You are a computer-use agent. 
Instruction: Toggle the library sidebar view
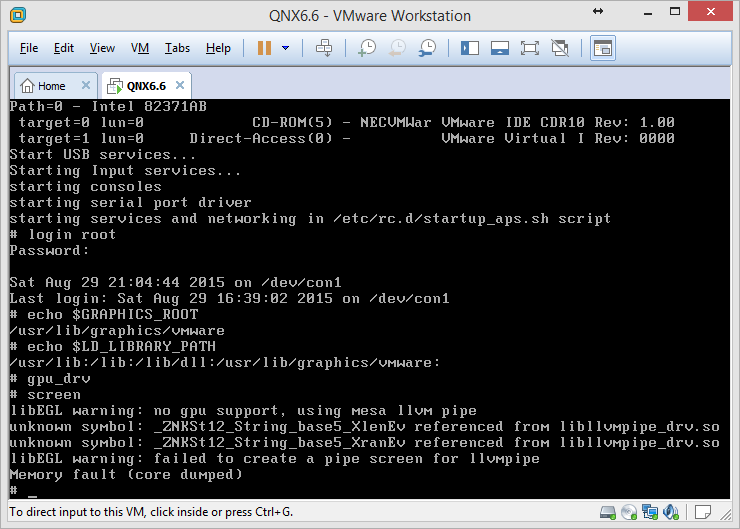[x=470, y=47]
